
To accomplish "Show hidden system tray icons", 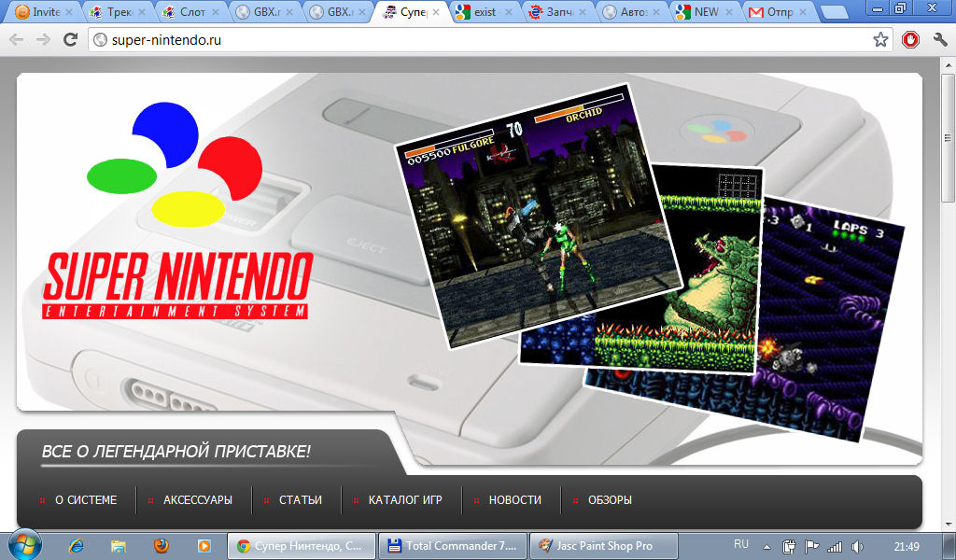I will click(x=767, y=547).
